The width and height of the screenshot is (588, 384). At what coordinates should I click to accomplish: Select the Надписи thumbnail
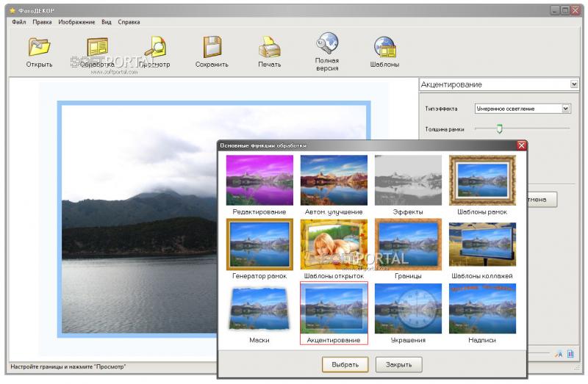[482, 308]
